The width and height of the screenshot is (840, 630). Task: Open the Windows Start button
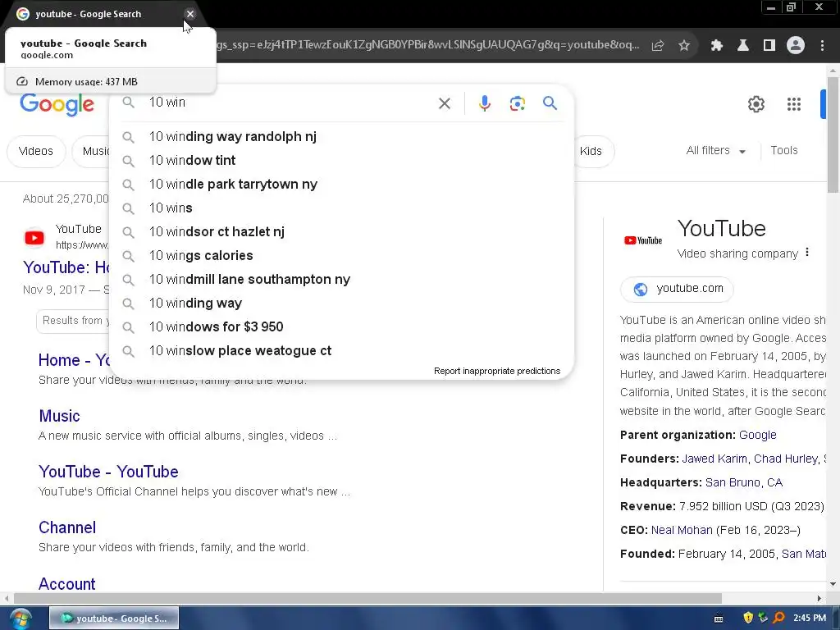(21, 619)
